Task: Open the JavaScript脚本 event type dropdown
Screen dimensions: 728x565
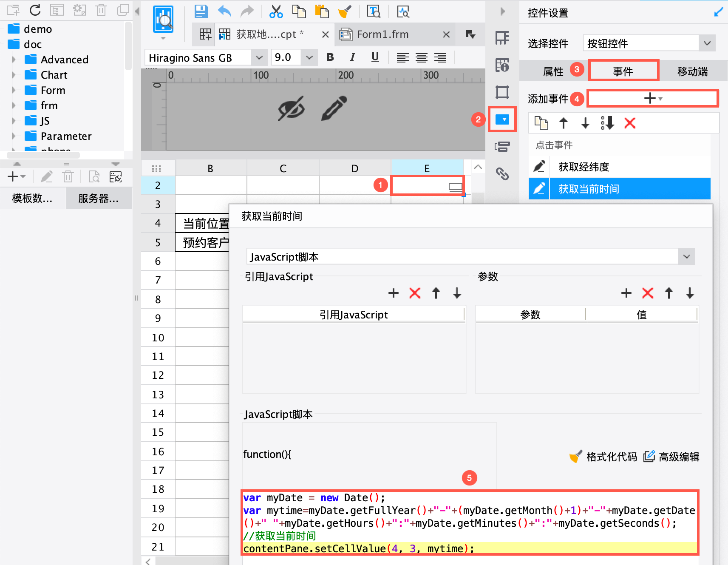Action: [x=686, y=256]
